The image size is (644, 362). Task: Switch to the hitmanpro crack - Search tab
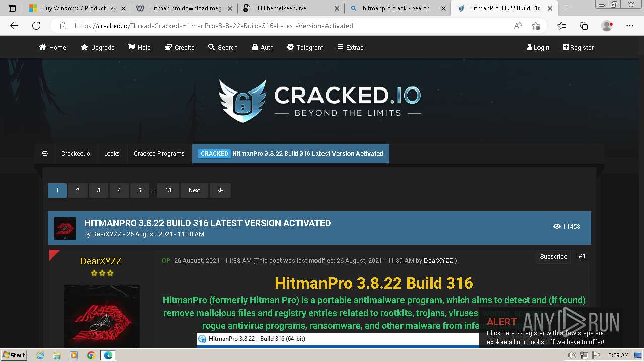[x=397, y=8]
